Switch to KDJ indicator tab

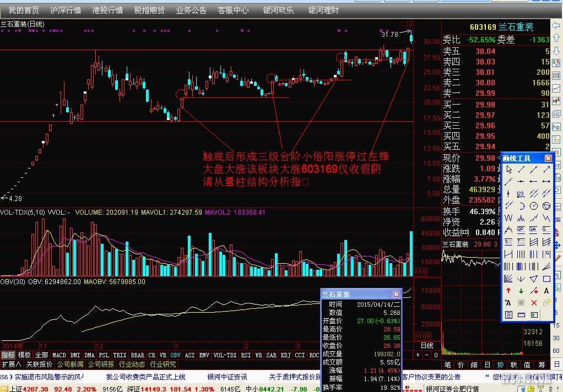pyautogui.click(x=285, y=355)
